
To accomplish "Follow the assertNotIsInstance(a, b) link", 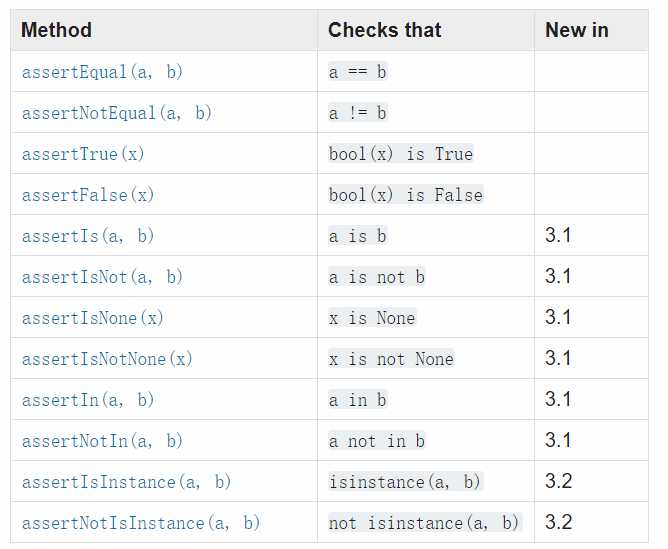I will 141,523.
